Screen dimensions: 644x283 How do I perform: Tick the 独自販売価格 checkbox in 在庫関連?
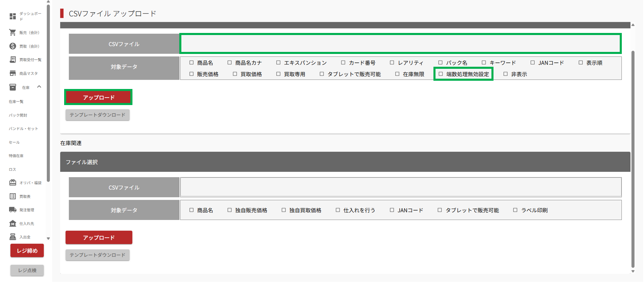(230, 210)
